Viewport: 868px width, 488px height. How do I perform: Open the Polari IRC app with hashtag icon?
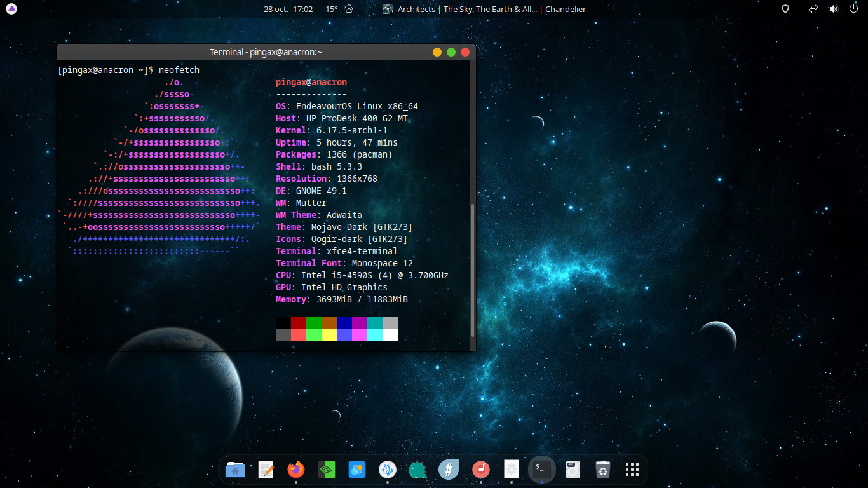[449, 470]
